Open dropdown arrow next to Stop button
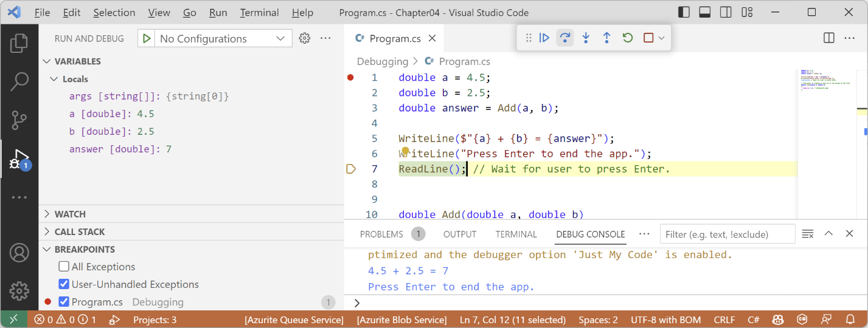This screenshot has width=868, height=328. [x=661, y=38]
